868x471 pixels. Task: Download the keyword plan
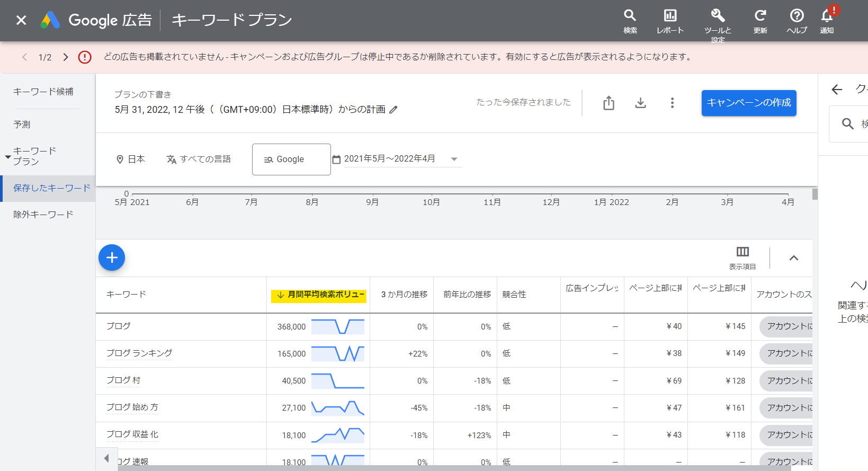pyautogui.click(x=640, y=103)
